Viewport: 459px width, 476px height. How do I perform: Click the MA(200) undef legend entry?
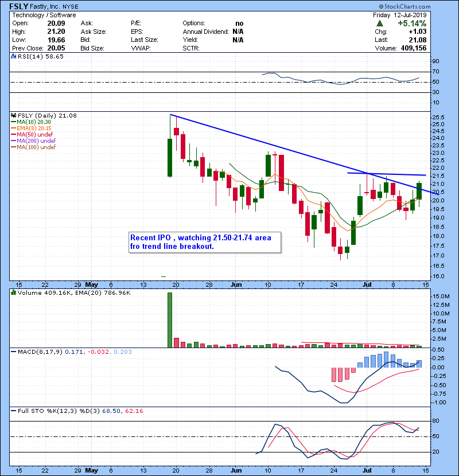(33, 141)
